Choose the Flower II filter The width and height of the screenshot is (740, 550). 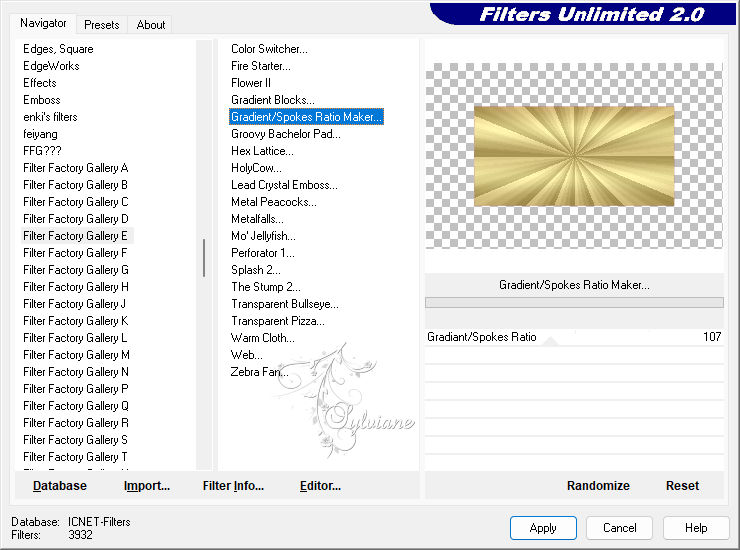click(251, 83)
